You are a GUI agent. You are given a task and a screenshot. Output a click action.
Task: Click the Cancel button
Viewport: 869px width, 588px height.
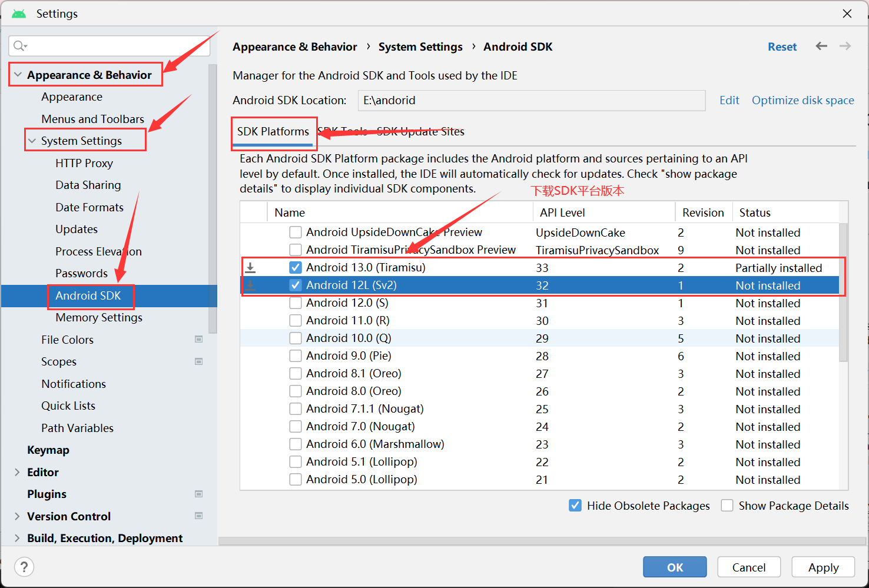(749, 567)
